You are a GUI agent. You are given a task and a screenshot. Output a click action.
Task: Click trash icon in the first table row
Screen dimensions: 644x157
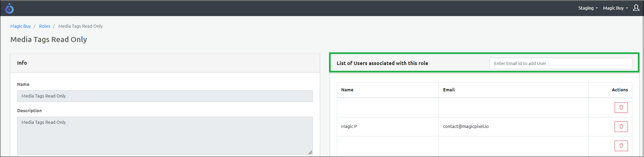tap(621, 107)
